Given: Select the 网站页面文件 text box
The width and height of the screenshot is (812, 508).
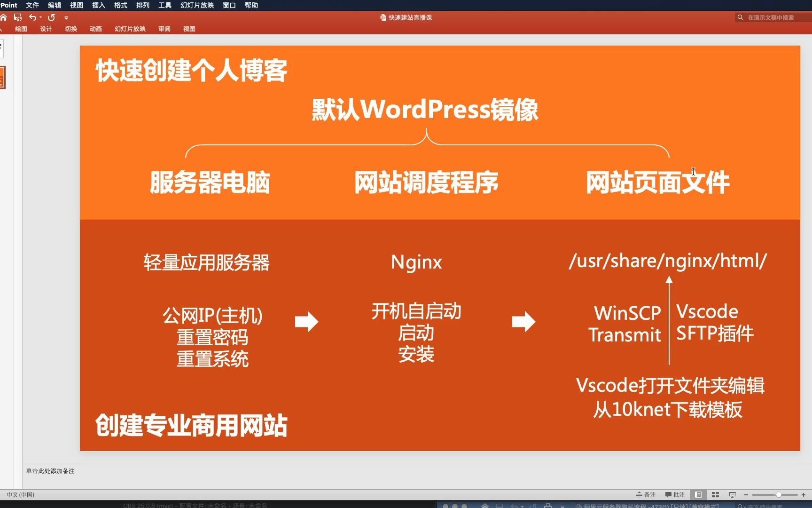Looking at the screenshot, I should click(658, 183).
